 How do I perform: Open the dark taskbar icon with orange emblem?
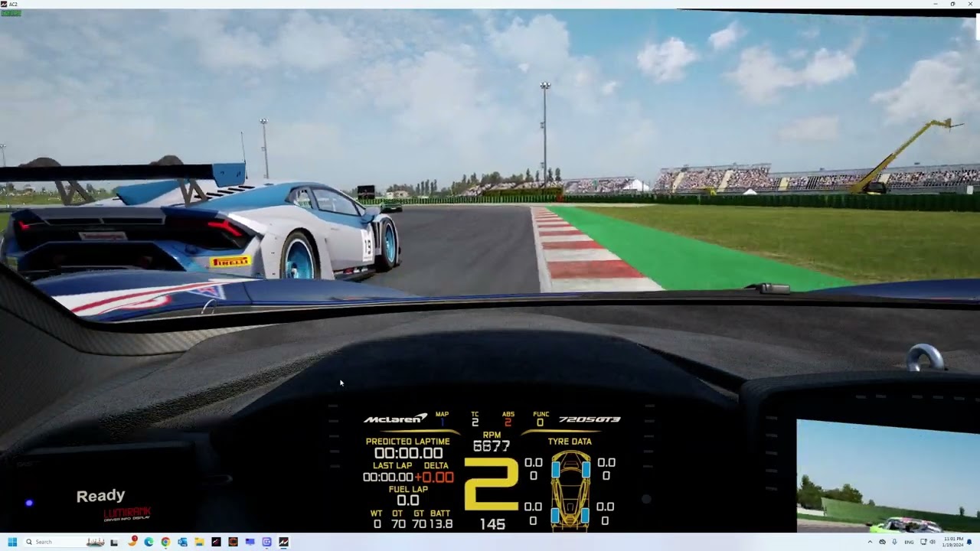pyautogui.click(x=233, y=542)
